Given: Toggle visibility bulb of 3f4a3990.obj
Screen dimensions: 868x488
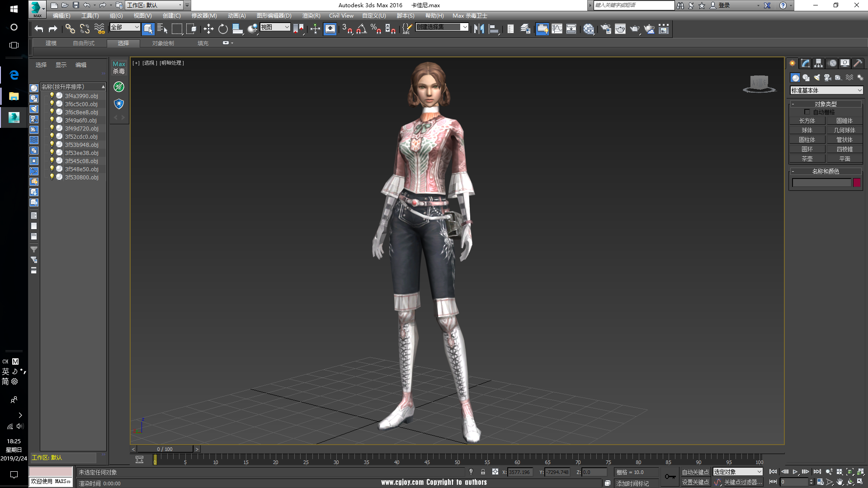Looking at the screenshot, I should [52, 96].
